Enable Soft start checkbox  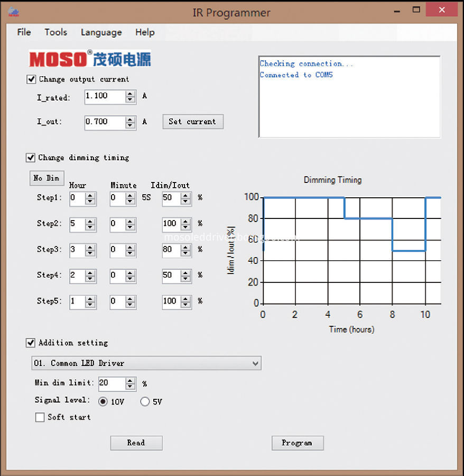[x=40, y=417]
